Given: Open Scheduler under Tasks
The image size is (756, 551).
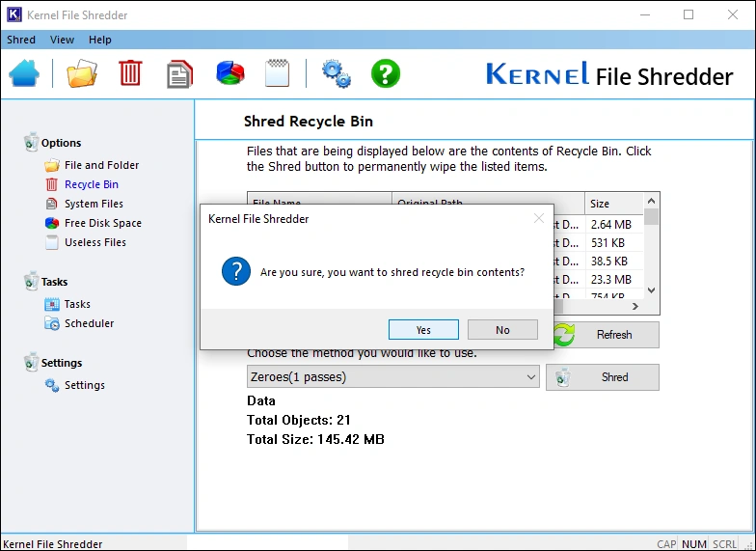Looking at the screenshot, I should pyautogui.click(x=89, y=323).
